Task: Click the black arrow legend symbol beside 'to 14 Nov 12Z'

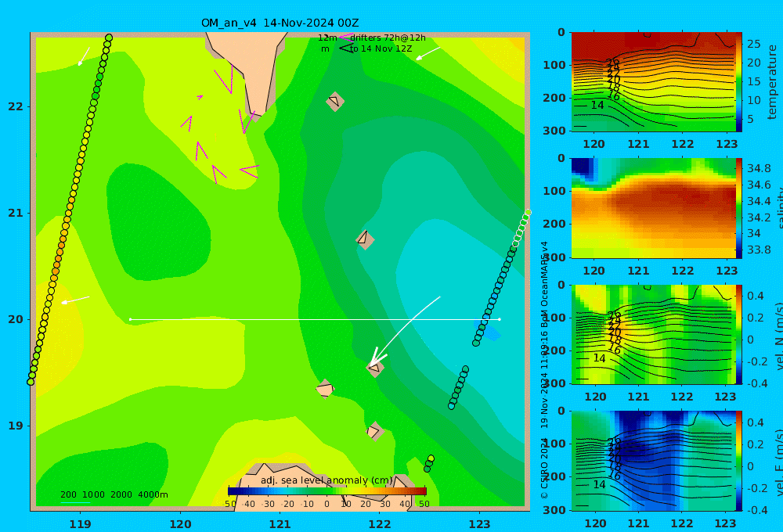Action: click(x=346, y=49)
